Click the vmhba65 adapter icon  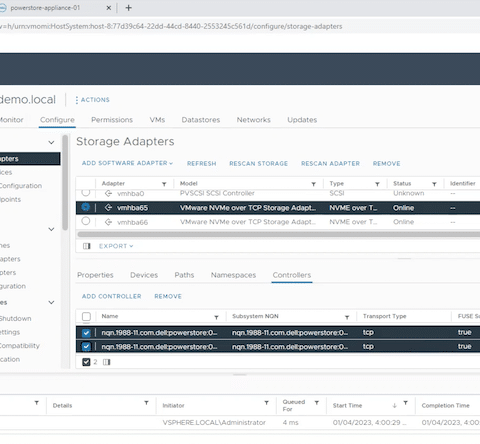coord(108,208)
